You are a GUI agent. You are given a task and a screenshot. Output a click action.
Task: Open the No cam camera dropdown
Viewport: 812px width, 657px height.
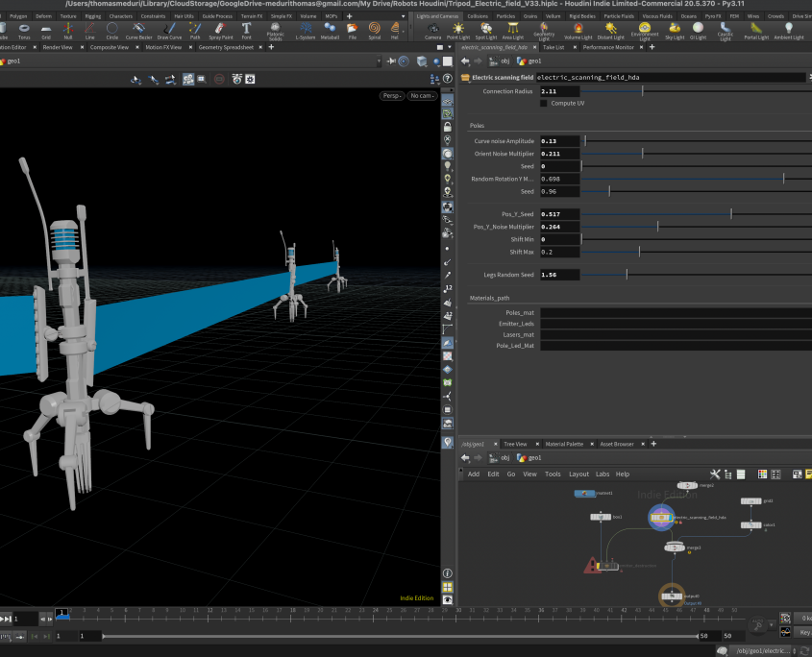coord(421,96)
